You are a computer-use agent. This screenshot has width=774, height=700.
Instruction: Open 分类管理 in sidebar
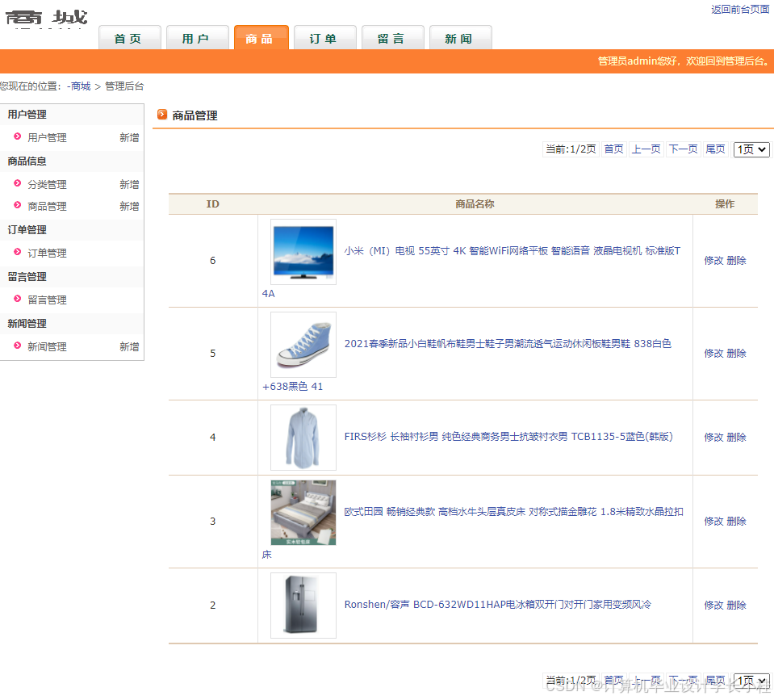click(47, 185)
